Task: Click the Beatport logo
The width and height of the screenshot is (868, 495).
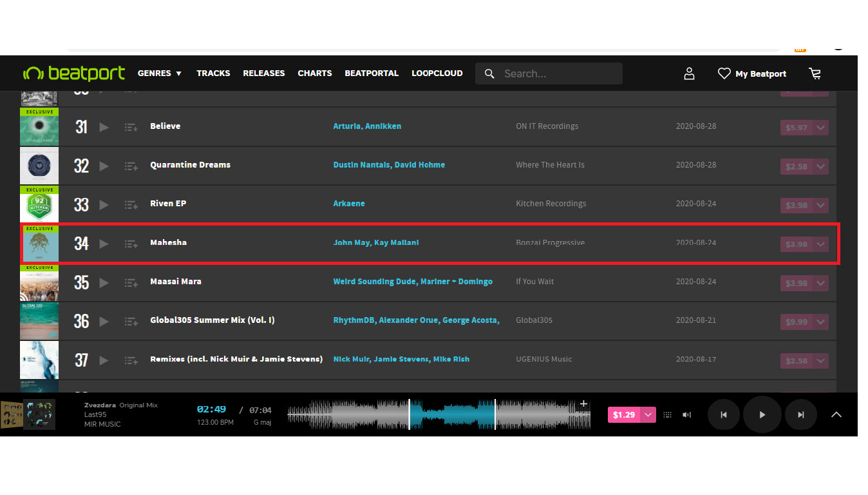Action: 74,73
